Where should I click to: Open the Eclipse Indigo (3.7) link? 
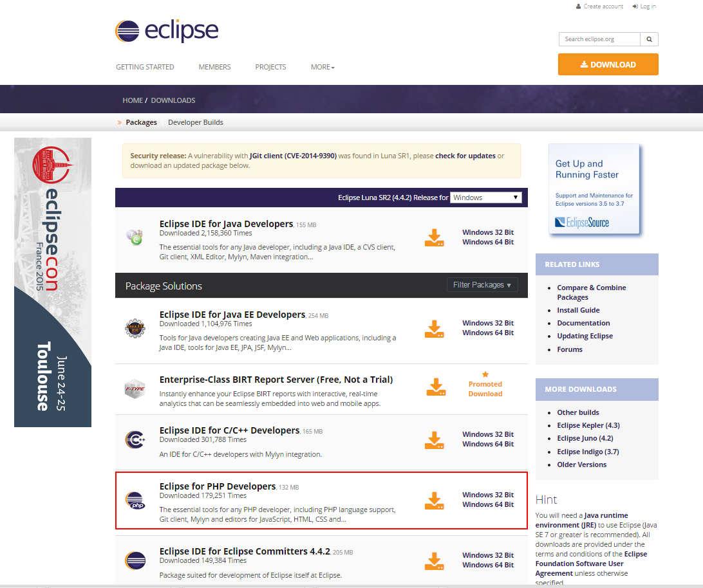(x=588, y=452)
